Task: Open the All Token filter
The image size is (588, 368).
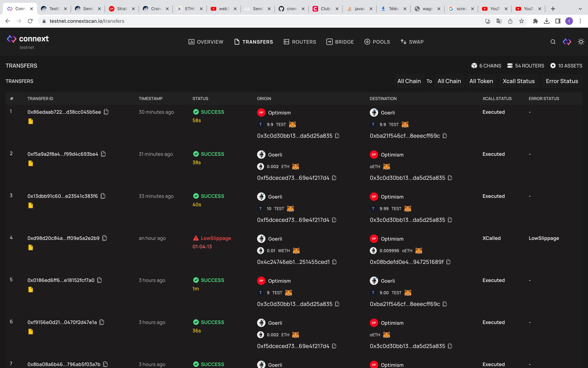Action: pos(481,81)
